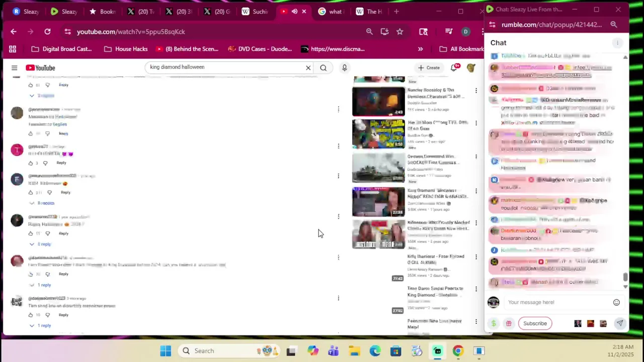Open the emoji picker in Rumble chat
644x362 pixels.
click(x=616, y=302)
